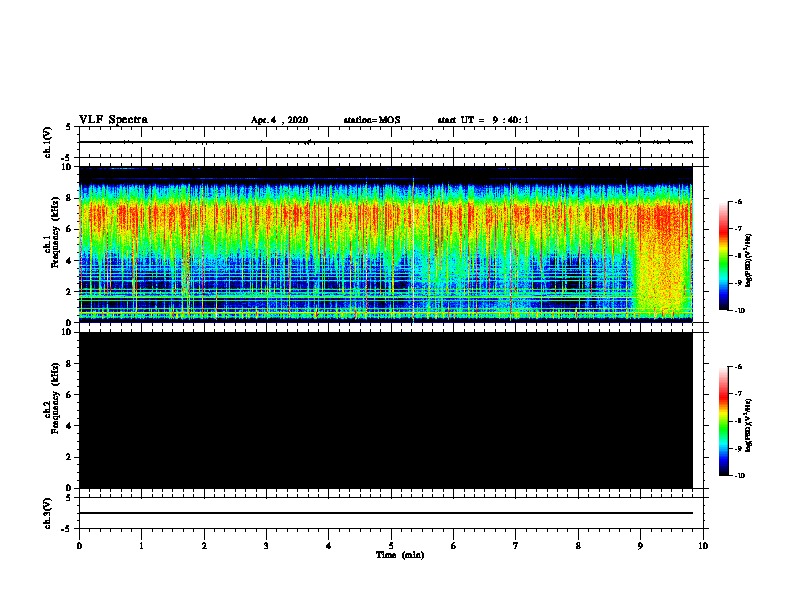Select the date text "Apr. 4 , 2020"
Screen dimensions: 792x612
click(279, 120)
